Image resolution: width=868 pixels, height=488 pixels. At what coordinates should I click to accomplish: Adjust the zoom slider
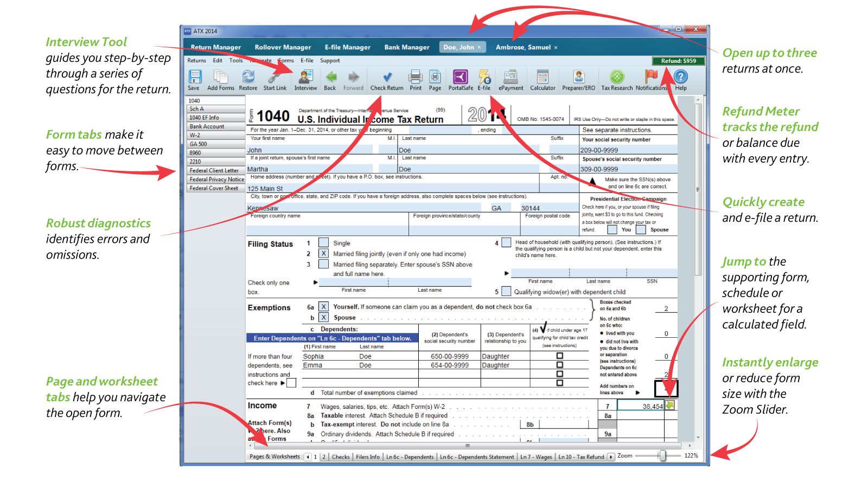[662, 456]
